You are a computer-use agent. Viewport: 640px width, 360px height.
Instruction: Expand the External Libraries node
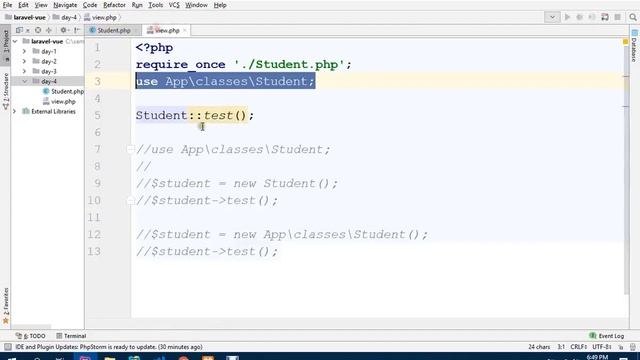point(15,111)
